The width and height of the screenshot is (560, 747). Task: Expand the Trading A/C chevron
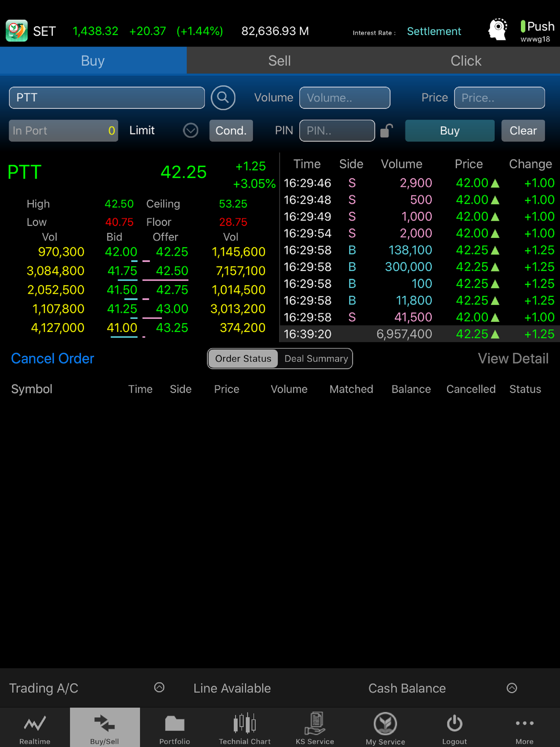pyautogui.click(x=159, y=687)
